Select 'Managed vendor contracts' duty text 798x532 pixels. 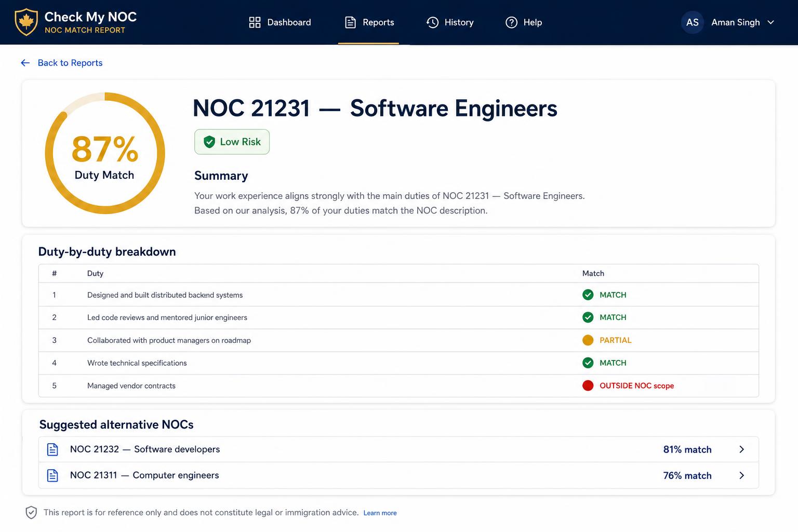pyautogui.click(x=131, y=385)
